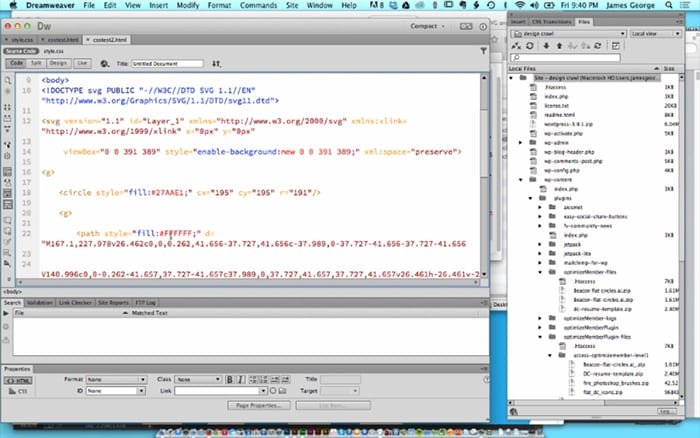Click Italic button in Properties panel
The image size is (700, 438).
(241, 380)
